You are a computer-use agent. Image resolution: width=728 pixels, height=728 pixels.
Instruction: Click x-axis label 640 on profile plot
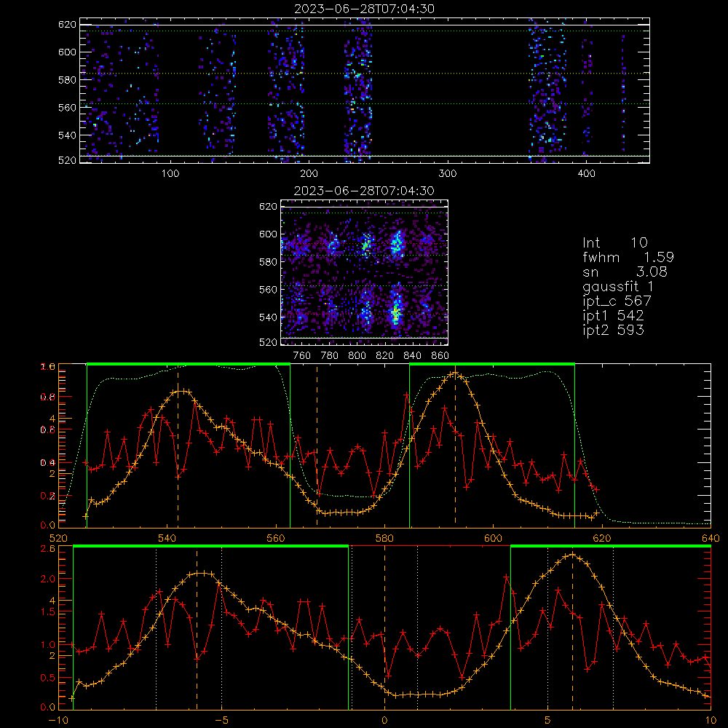click(711, 539)
